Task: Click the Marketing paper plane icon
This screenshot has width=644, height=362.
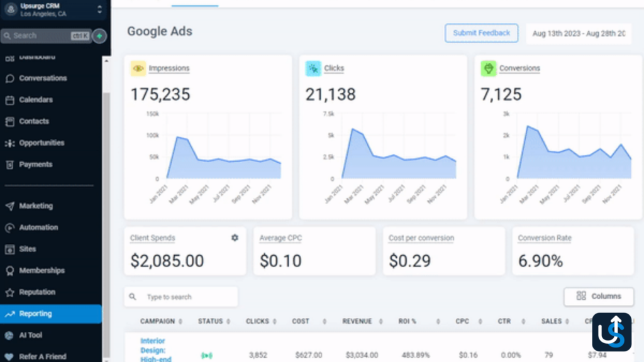Action: point(10,206)
